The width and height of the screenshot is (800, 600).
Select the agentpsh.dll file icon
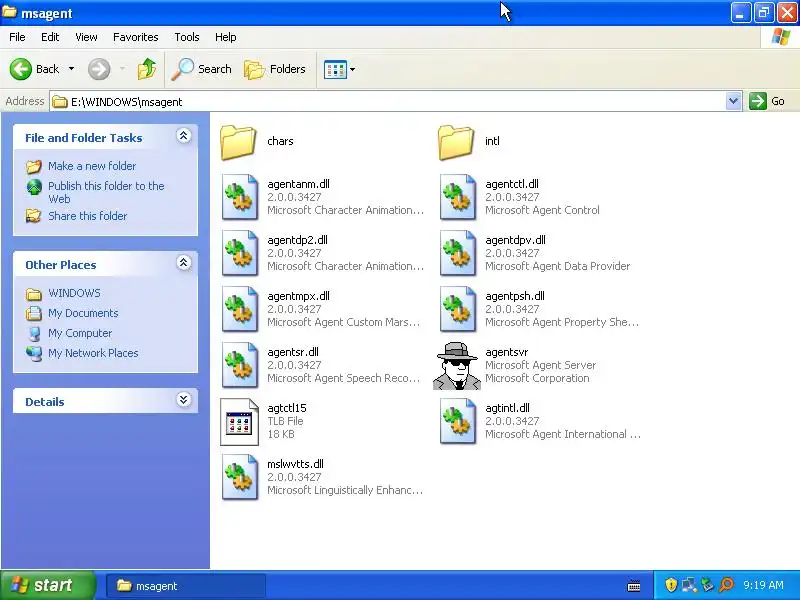pos(458,309)
